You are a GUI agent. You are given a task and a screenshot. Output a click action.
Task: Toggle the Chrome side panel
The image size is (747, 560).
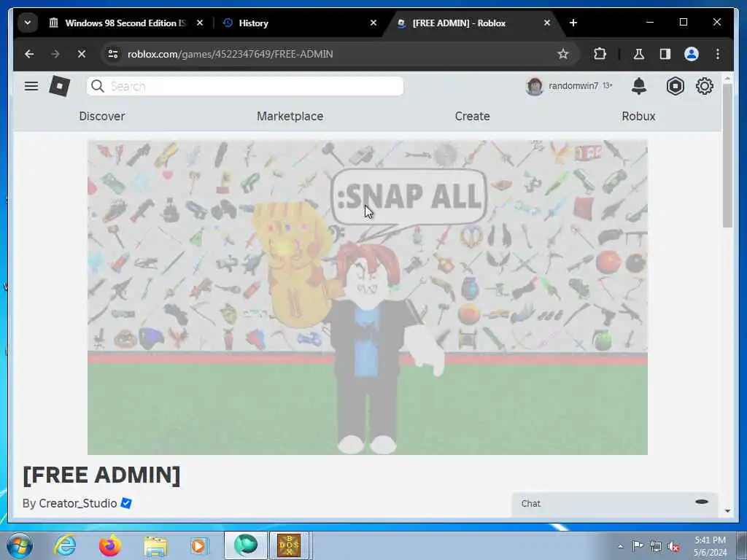(665, 54)
